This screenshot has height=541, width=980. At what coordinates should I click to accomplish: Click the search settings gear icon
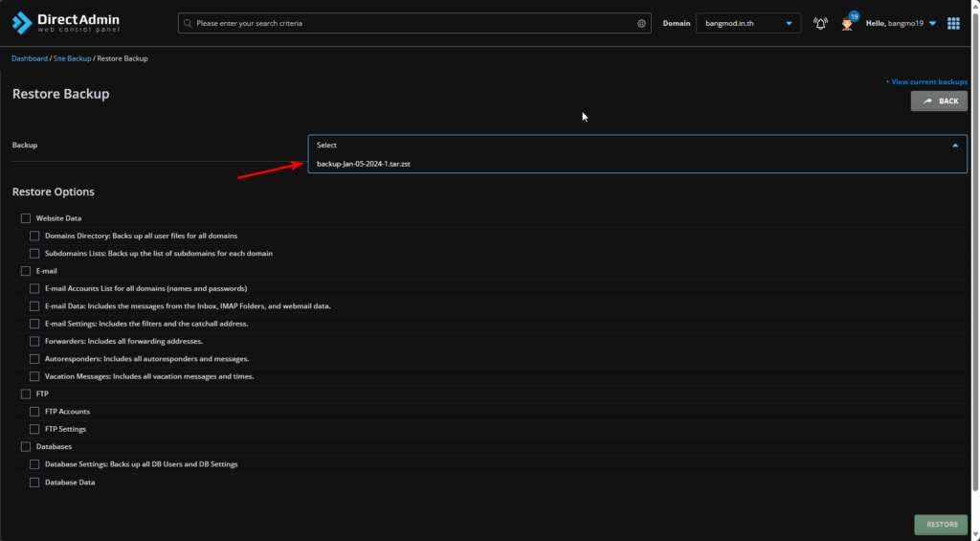[641, 23]
